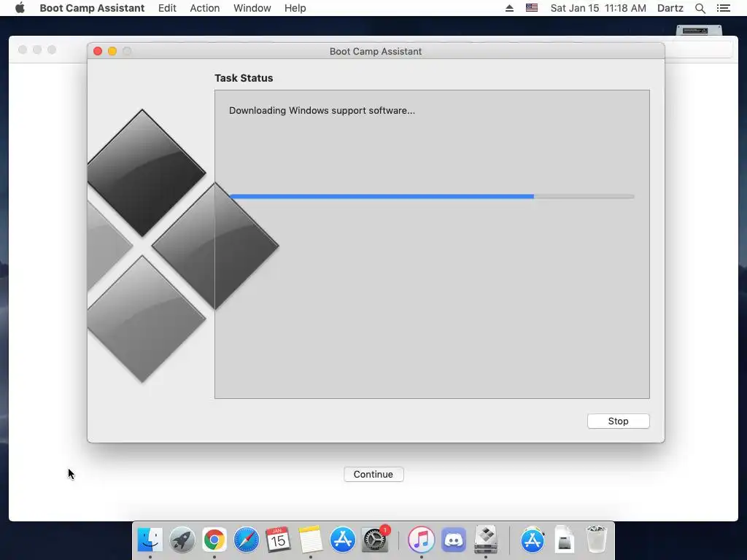747x560 pixels.
Task: Open System Preferences with badge in Dock
Action: tap(375, 540)
